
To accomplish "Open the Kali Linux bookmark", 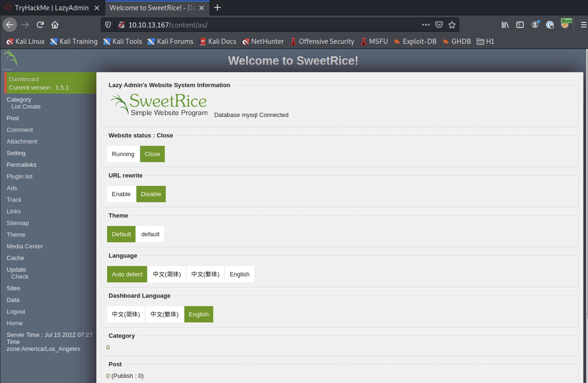I will pyautogui.click(x=25, y=41).
